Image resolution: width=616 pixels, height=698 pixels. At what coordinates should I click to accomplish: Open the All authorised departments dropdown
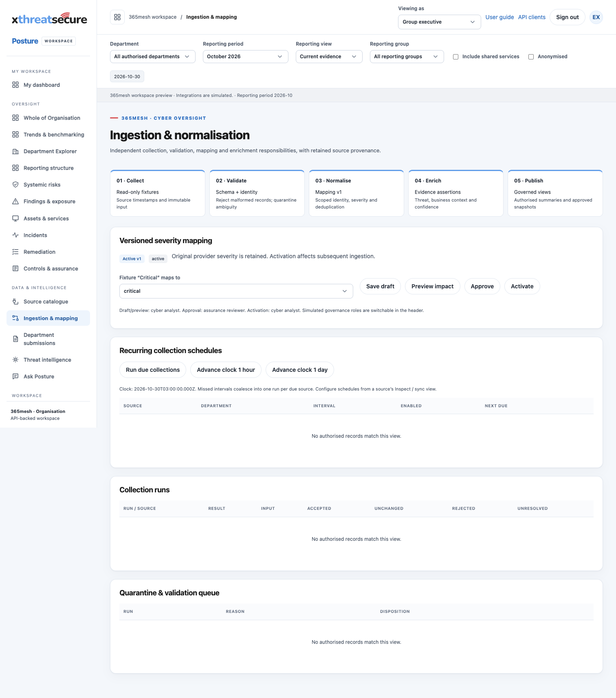coord(153,57)
